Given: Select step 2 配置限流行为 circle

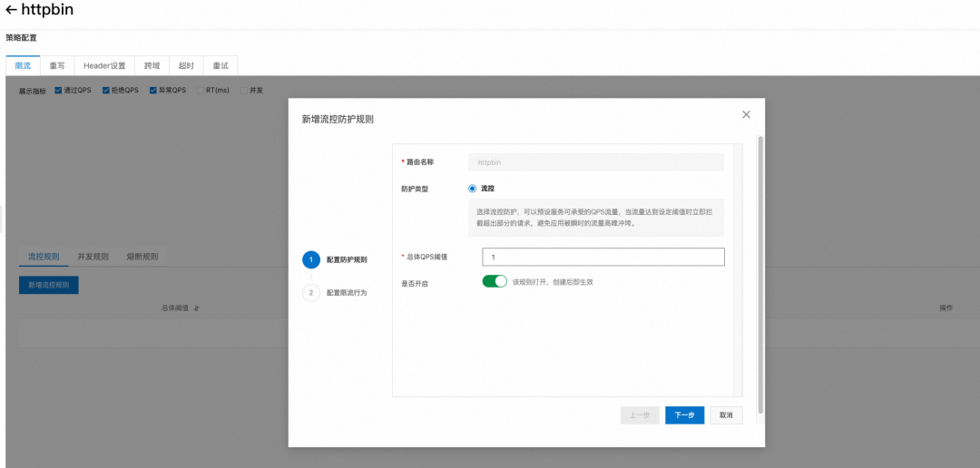Looking at the screenshot, I should click(311, 292).
